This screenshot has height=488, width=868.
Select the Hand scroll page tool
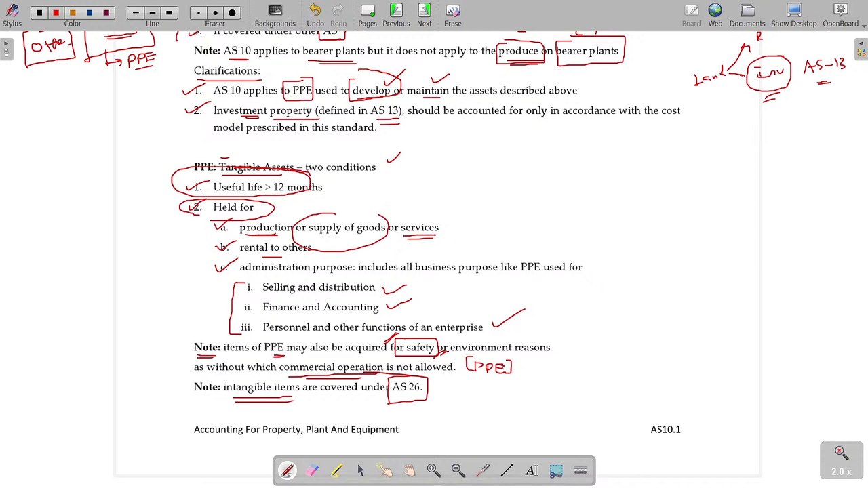[410, 470]
